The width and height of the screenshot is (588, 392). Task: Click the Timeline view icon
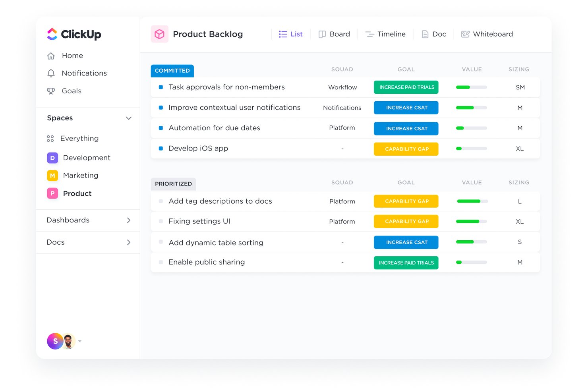[x=369, y=34]
